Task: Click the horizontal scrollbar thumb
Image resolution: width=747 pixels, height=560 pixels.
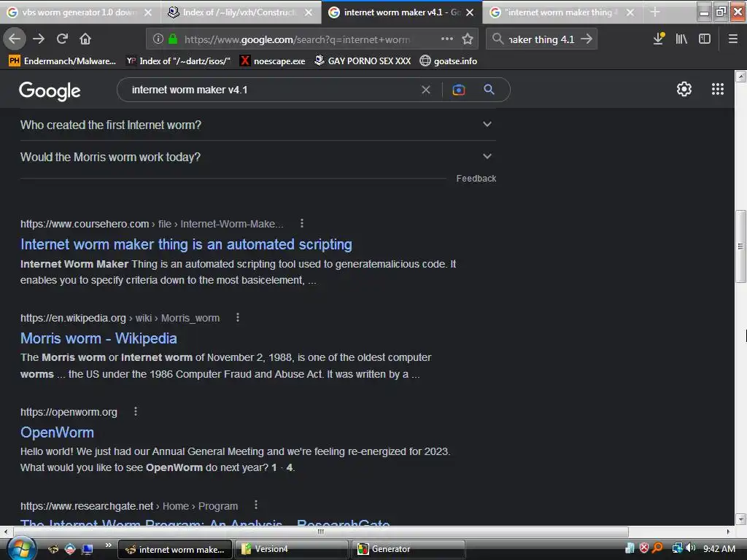Action: (x=320, y=531)
